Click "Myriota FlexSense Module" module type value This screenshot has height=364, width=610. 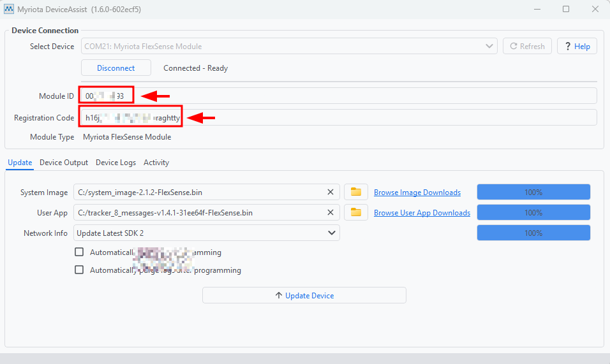(127, 137)
